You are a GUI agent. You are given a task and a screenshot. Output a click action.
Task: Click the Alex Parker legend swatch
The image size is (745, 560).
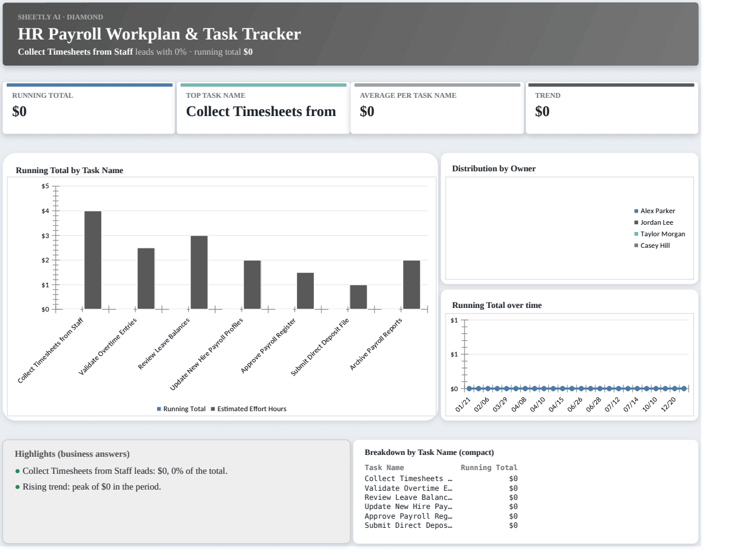[x=636, y=211]
